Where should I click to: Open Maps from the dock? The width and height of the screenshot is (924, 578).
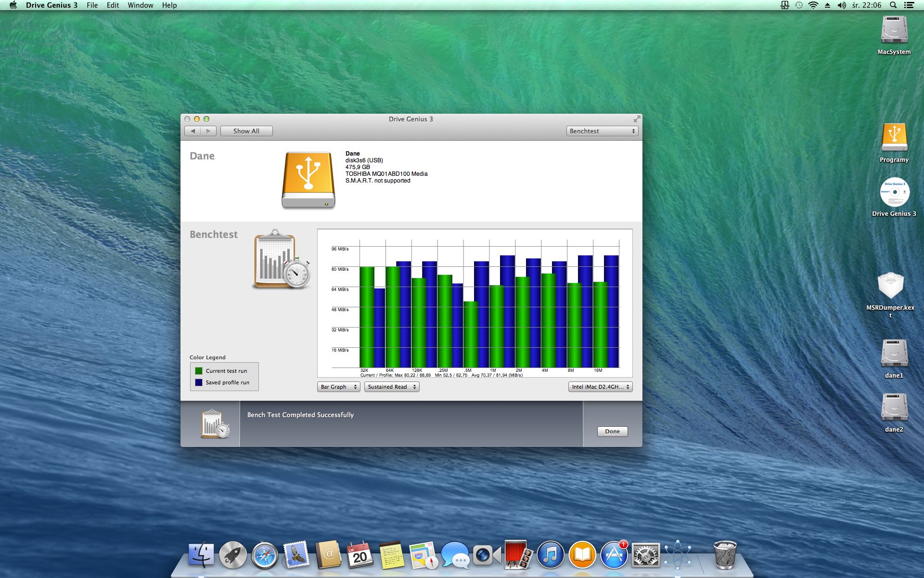point(423,555)
